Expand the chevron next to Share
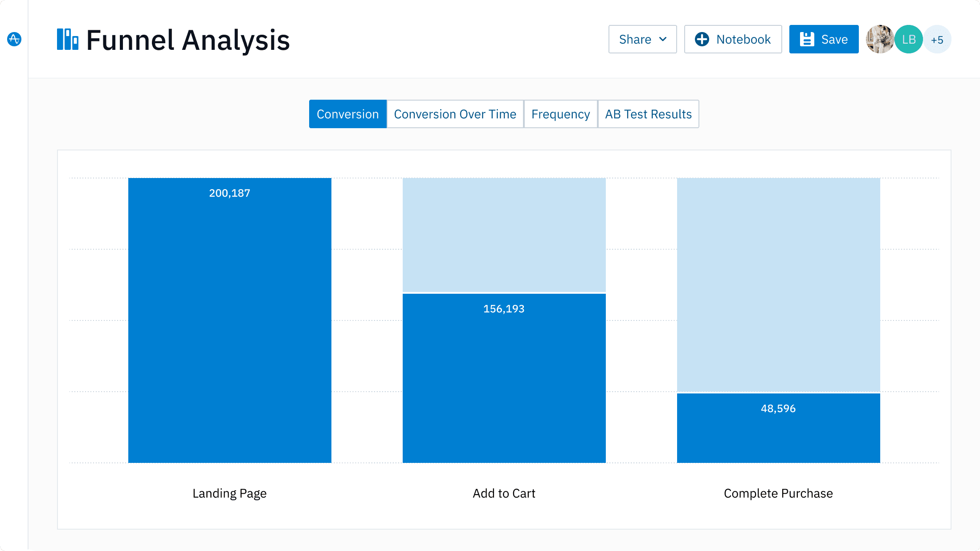This screenshot has width=980, height=551. 662,39
